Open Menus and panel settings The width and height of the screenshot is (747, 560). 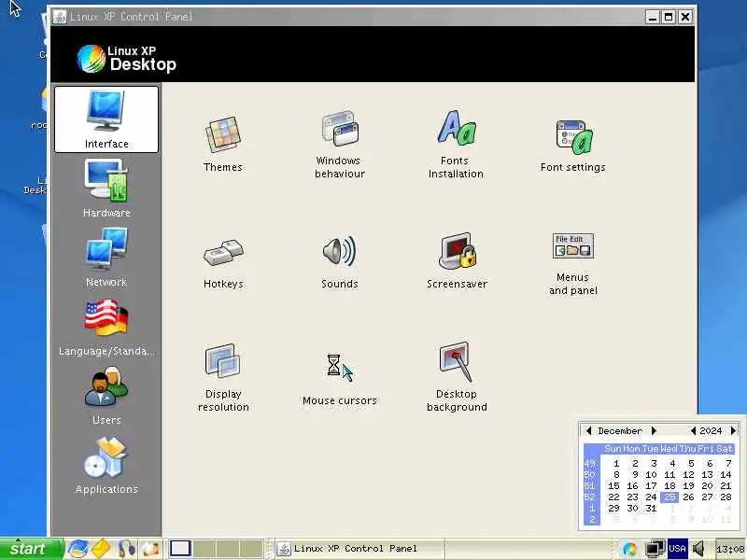(572, 264)
